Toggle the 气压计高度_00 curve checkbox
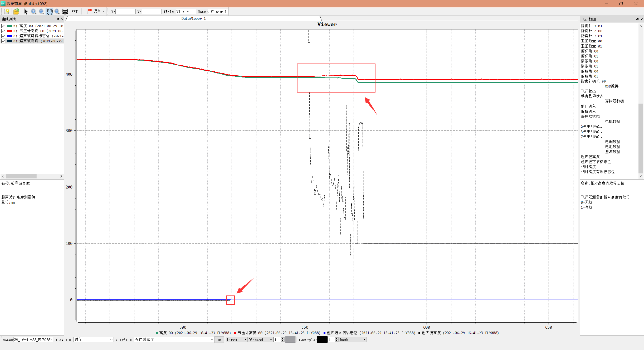644x350 pixels. click(x=3, y=31)
